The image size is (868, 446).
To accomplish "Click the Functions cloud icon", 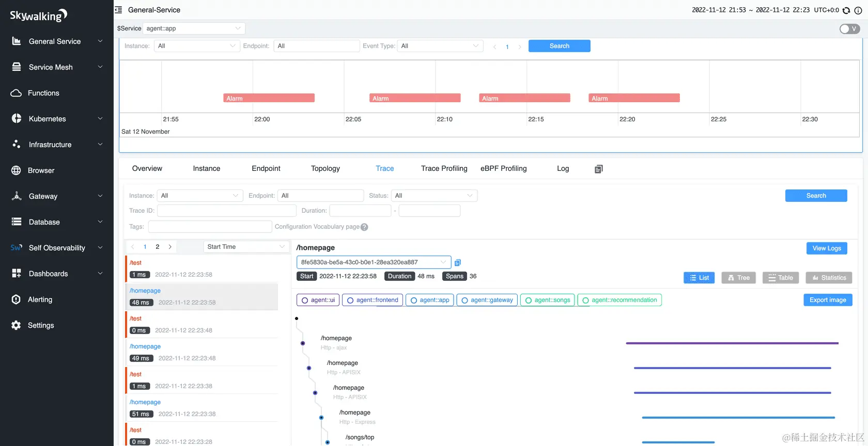I will 16,93.
